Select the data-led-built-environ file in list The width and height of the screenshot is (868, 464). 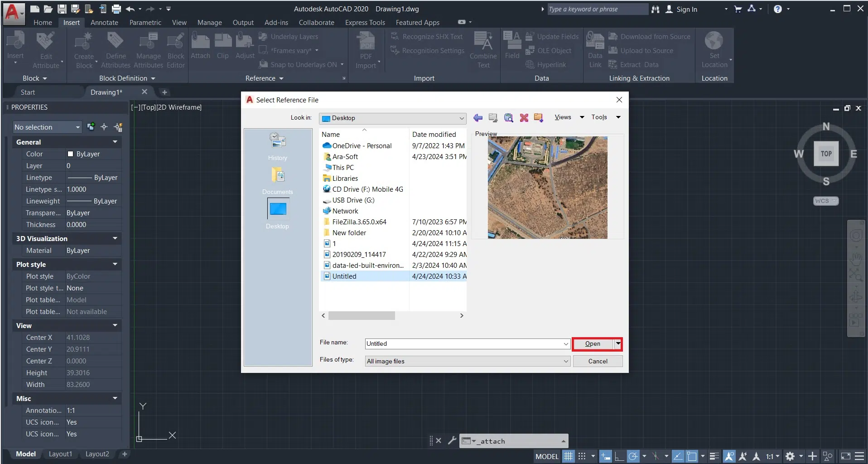tap(367, 266)
